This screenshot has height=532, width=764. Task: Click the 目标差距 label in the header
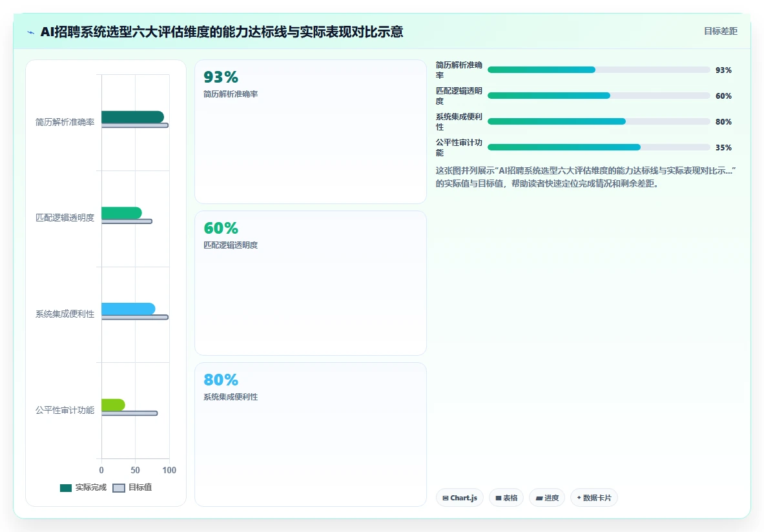pyautogui.click(x=720, y=31)
